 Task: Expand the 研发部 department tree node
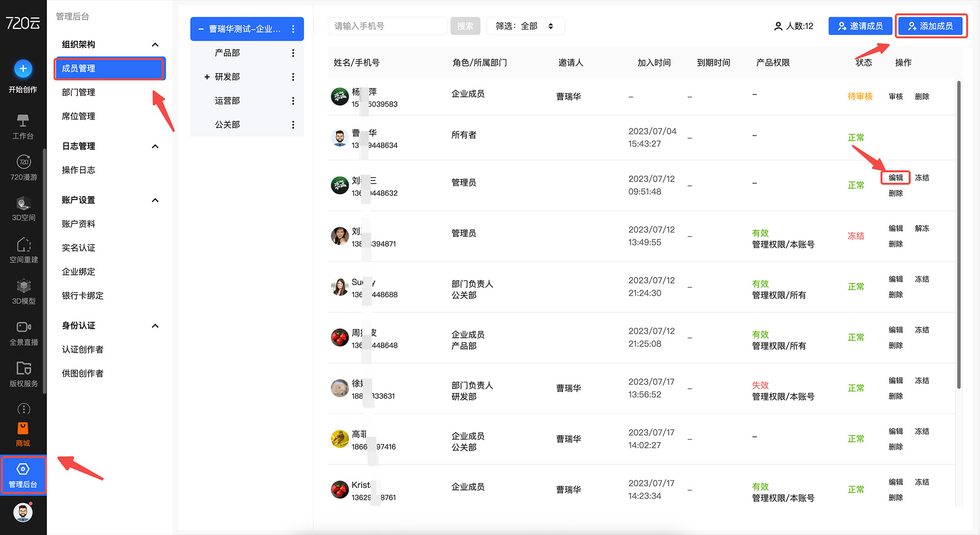207,77
